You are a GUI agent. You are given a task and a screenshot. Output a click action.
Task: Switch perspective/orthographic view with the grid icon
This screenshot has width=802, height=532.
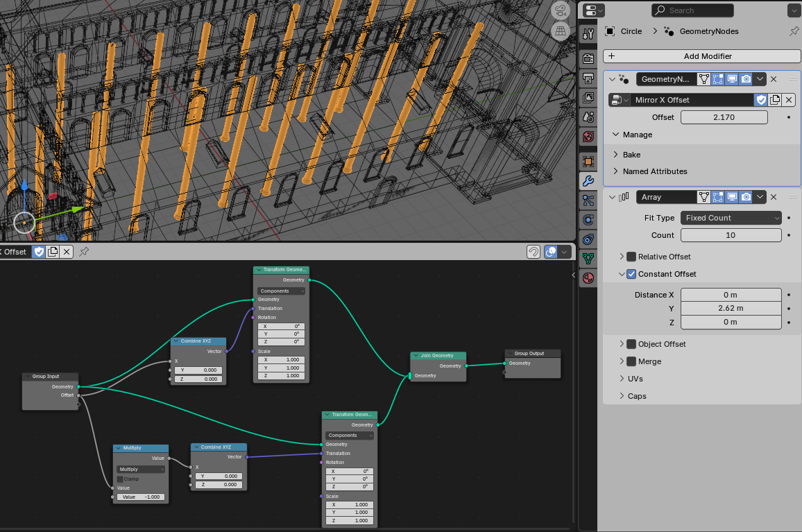click(x=561, y=31)
